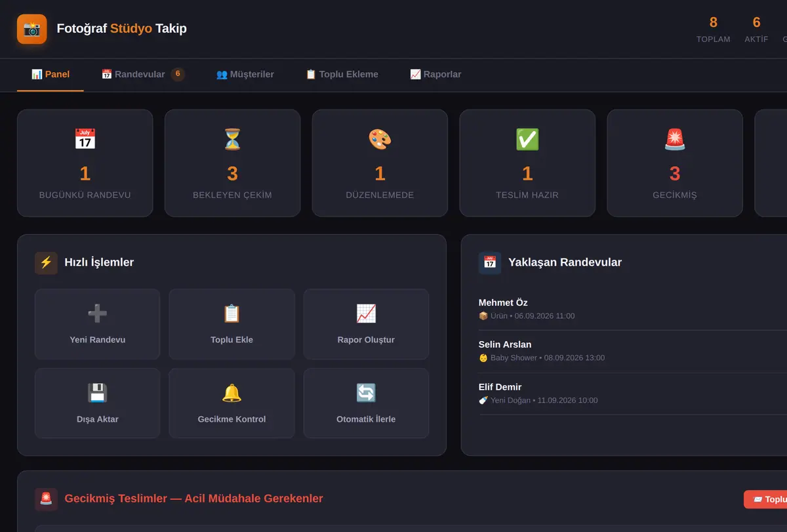Click the Otomatik İlerle button

[x=366, y=403]
